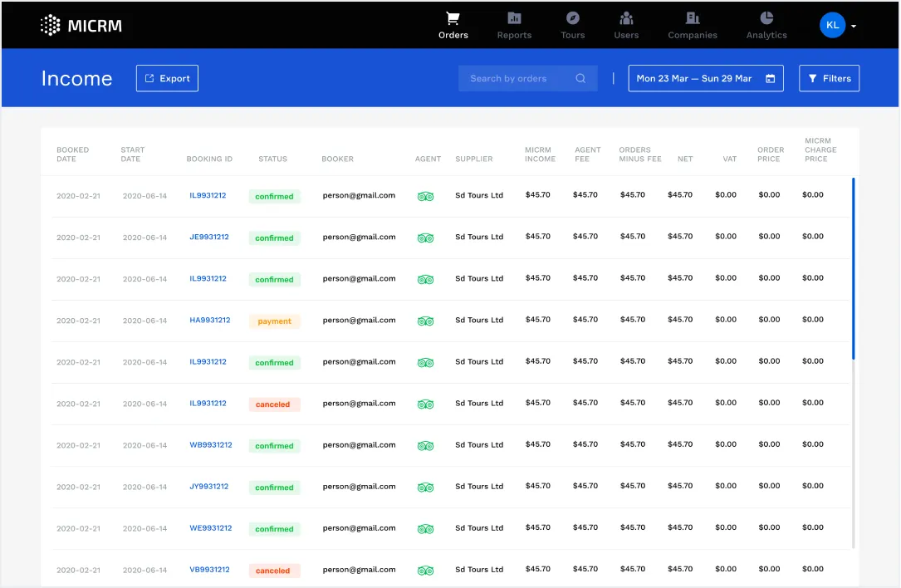901x588 pixels.
Task: Open Analytics pie chart icon
Action: 766,18
